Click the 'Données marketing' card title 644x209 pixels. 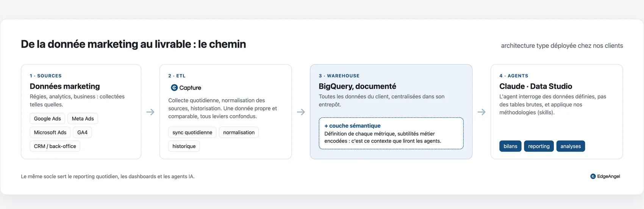(x=65, y=86)
